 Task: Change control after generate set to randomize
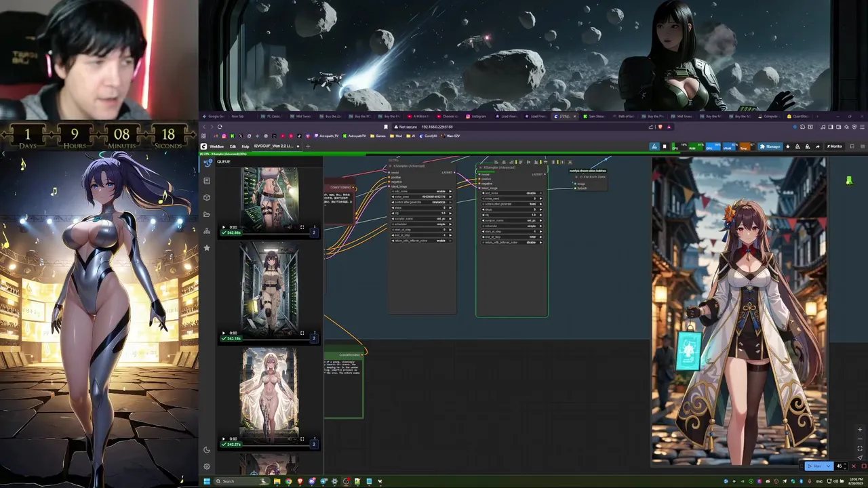tap(421, 202)
